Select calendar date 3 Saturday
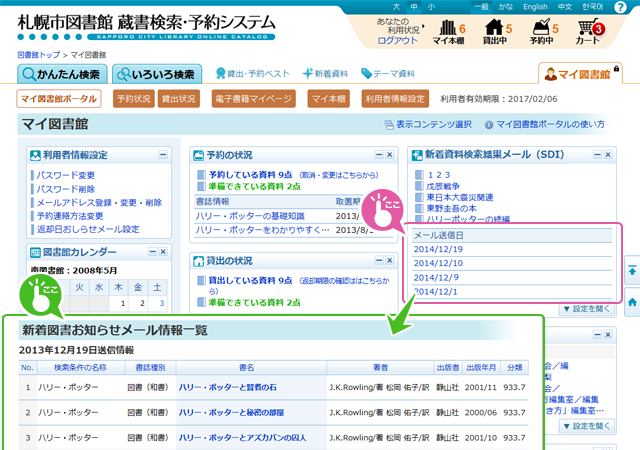 (x=162, y=303)
